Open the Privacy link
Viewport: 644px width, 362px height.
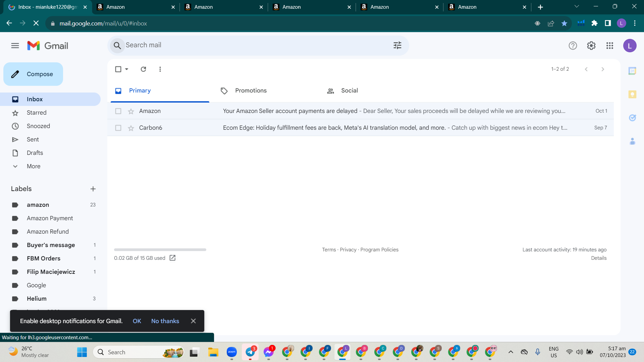348,250
